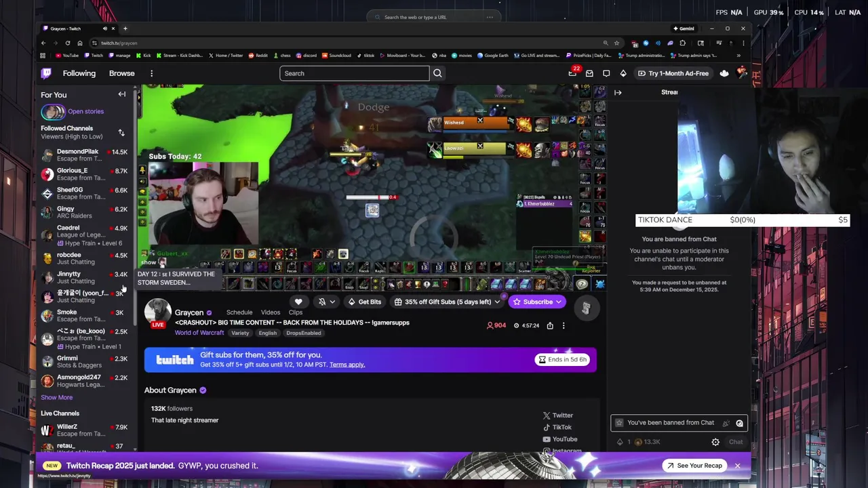Click the search magnifier button
Image resolution: width=868 pixels, height=488 pixels.
coord(437,73)
